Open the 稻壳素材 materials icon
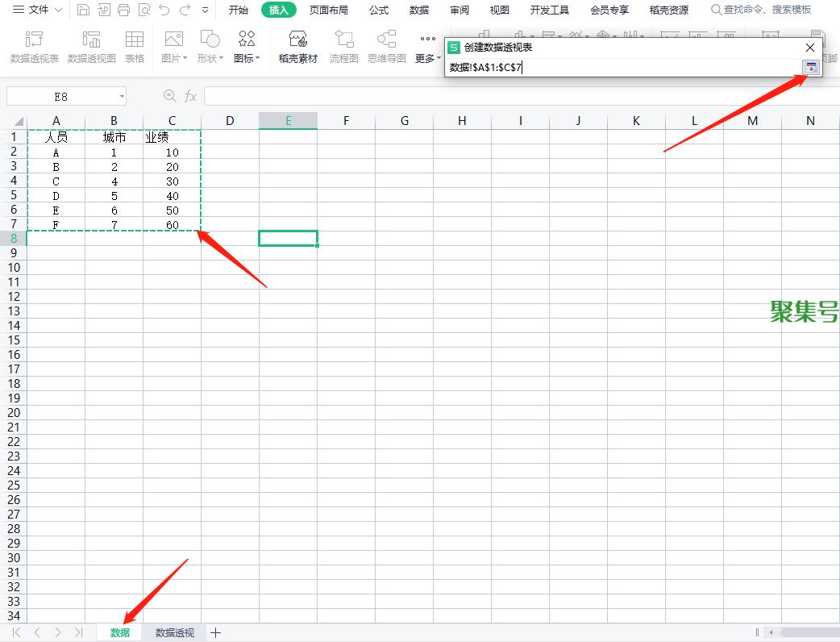This screenshot has height=642, width=840. [298, 47]
